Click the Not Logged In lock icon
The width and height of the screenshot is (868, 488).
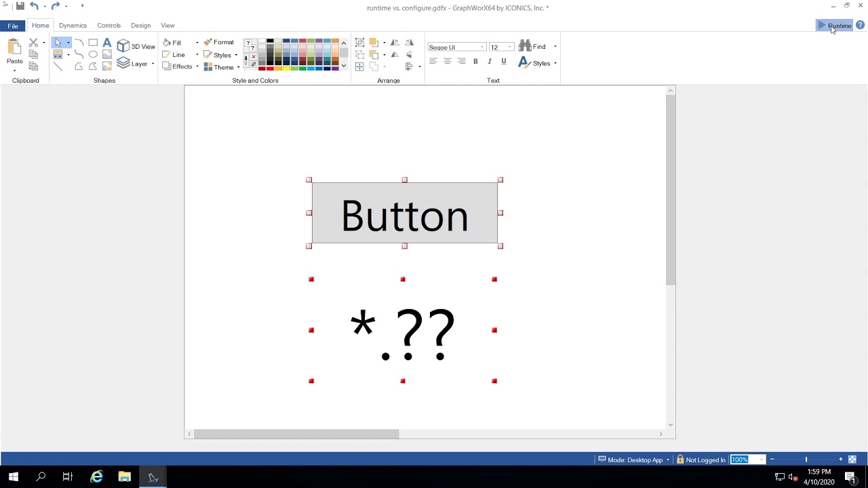[x=680, y=460]
